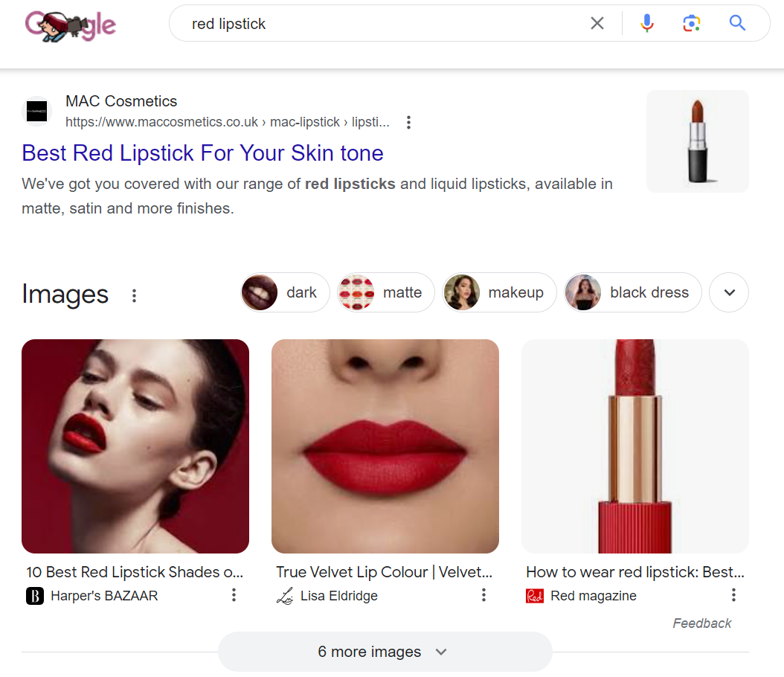Open 'Best Red Lipstick For Your Skin tone' link

202,153
